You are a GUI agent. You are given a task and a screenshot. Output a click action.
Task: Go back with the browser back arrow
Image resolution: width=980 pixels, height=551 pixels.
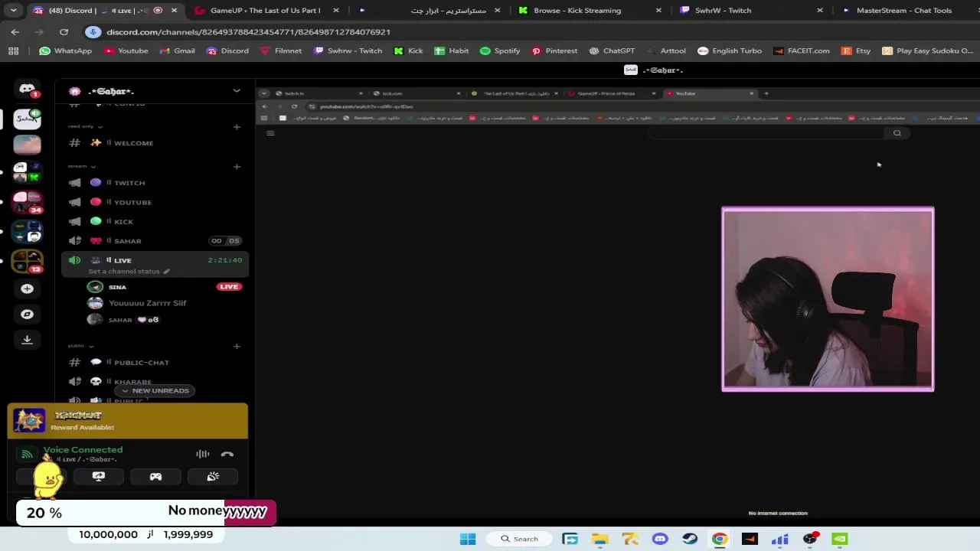click(15, 32)
